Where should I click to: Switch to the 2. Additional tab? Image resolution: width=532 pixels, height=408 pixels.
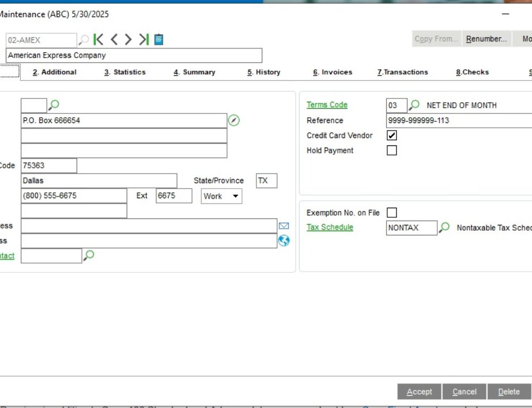click(55, 72)
